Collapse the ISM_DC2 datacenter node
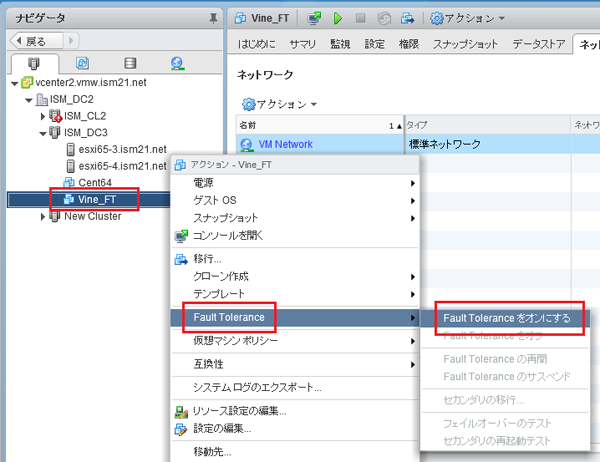600x462 pixels. 29,101
